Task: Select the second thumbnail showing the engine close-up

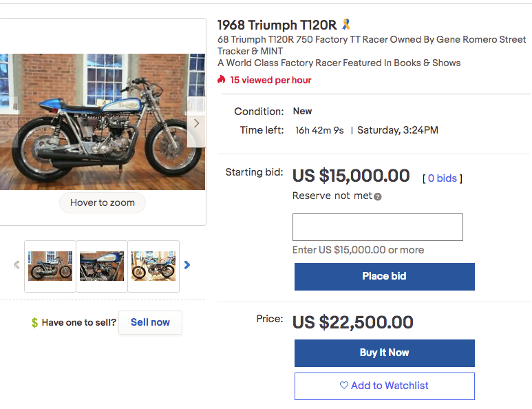Action: coord(102,266)
